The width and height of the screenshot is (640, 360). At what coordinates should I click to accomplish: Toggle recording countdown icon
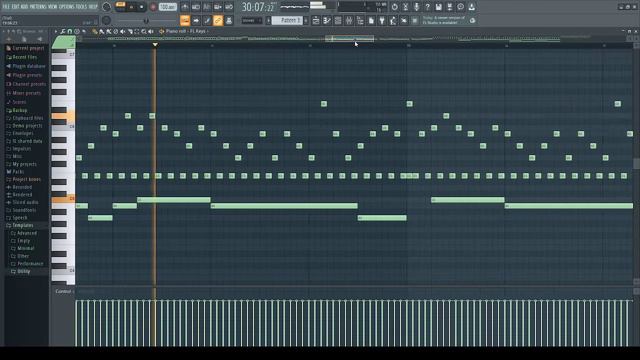pyautogui.click(x=207, y=7)
